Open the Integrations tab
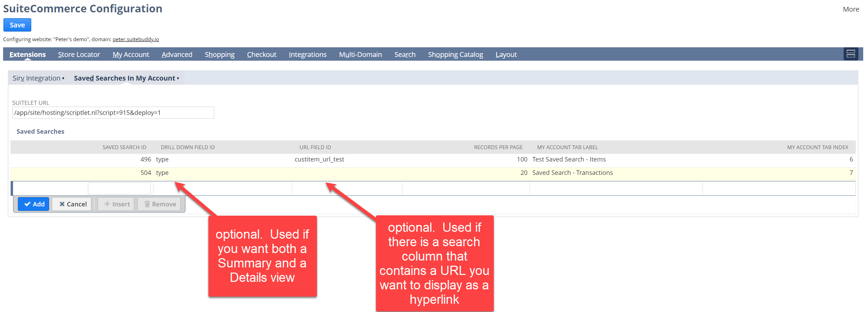The image size is (868, 312). point(308,55)
